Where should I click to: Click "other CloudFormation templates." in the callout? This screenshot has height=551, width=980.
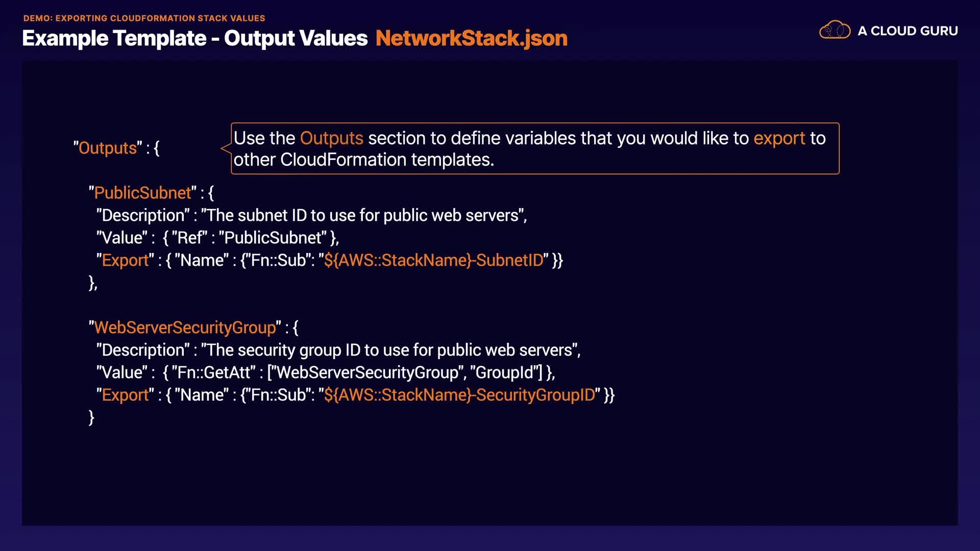[363, 160]
